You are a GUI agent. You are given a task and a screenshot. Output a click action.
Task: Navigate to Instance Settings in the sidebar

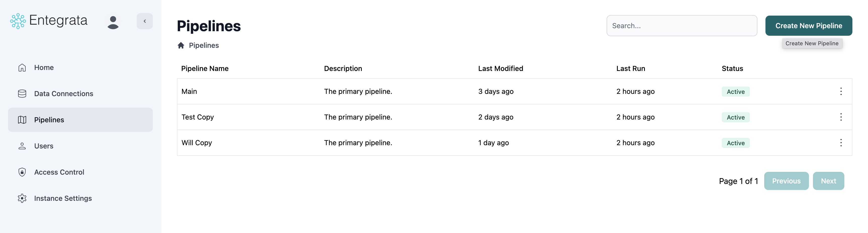pos(63,198)
